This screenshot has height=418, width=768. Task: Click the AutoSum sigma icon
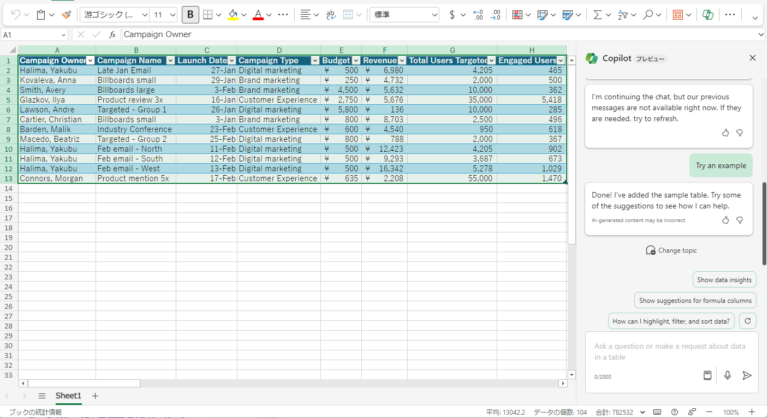tap(598, 15)
